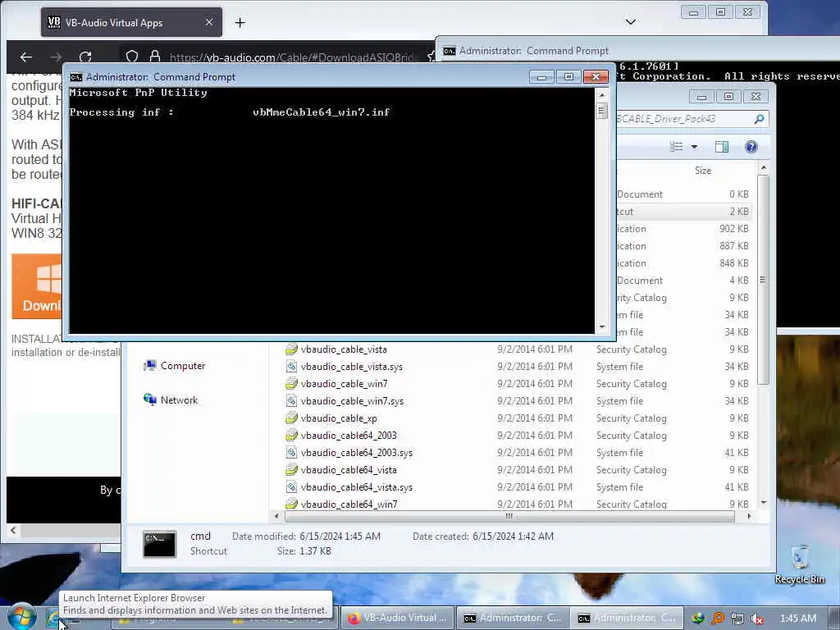
Task: Click the Explorer horizontal scrollbar thumb
Action: 509,516
